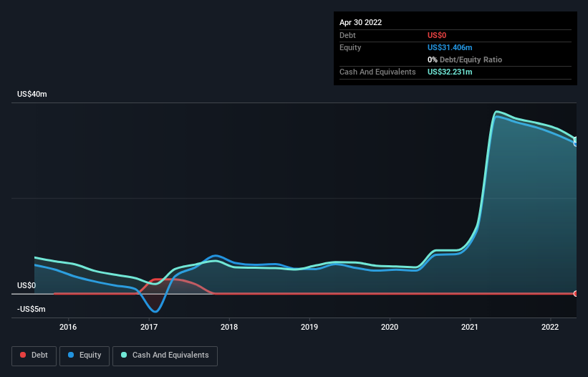Viewport: 588px width, 377px height.
Task: Click the -US$5m y-axis label
Action: click(31, 309)
